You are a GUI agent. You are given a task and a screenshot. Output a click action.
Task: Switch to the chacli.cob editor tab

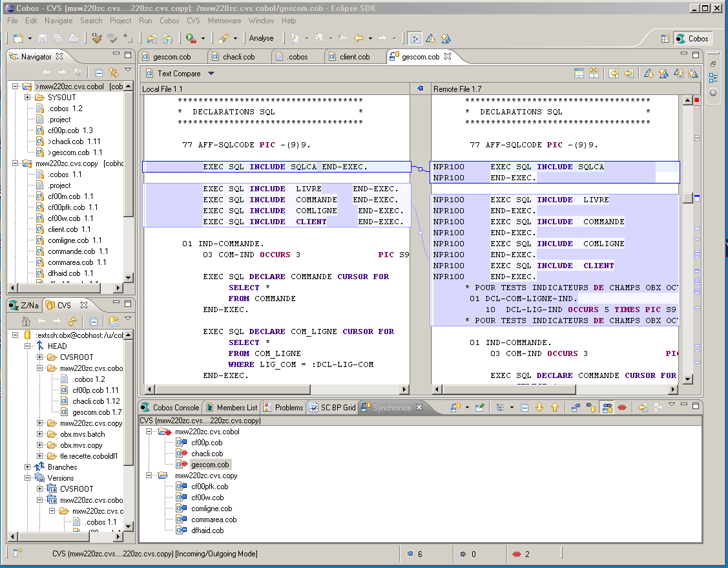click(x=238, y=57)
